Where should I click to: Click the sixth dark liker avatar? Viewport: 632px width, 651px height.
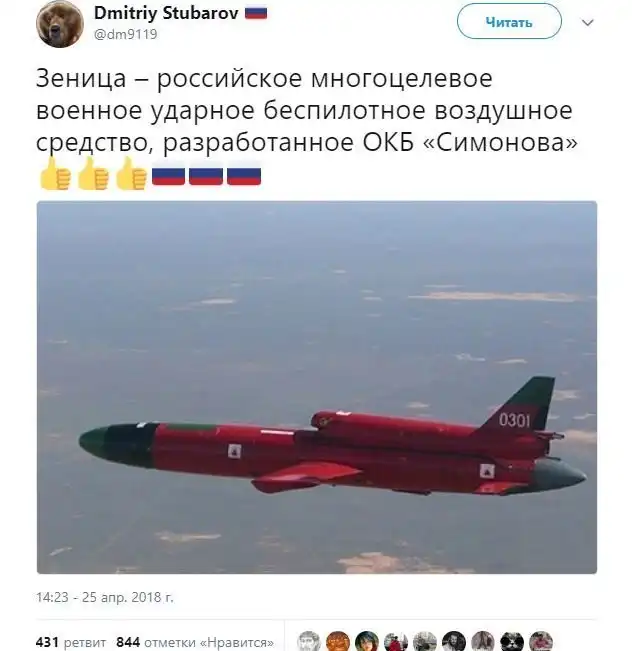[x=454, y=642]
